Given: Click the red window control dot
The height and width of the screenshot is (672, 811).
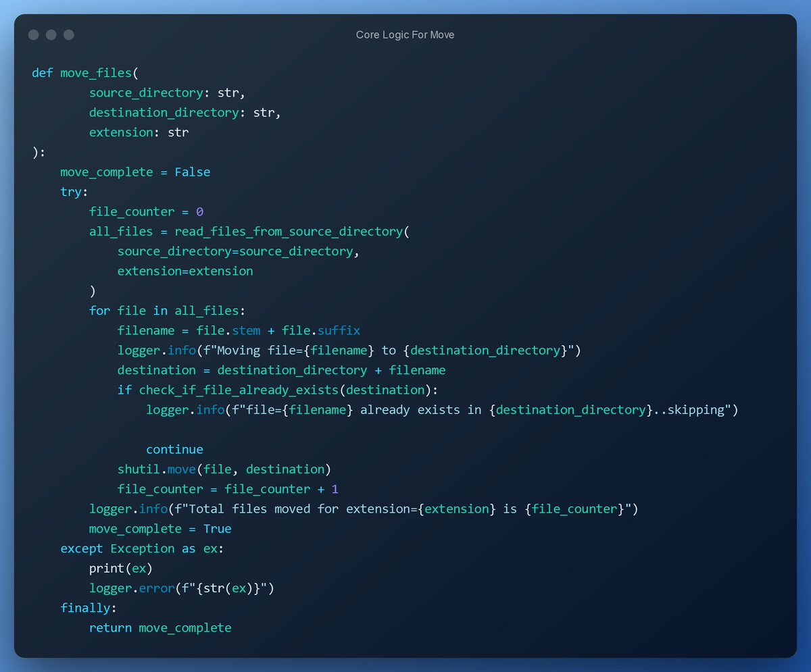Looking at the screenshot, I should pos(33,34).
